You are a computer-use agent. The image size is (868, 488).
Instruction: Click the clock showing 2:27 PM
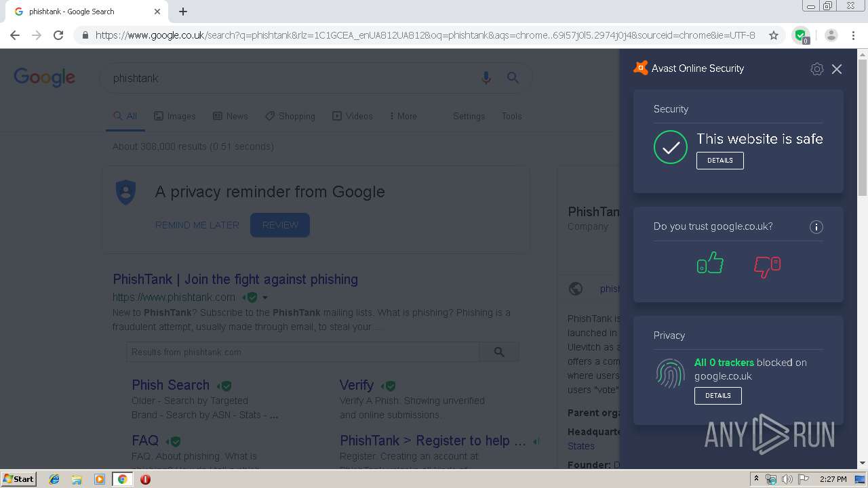833,479
